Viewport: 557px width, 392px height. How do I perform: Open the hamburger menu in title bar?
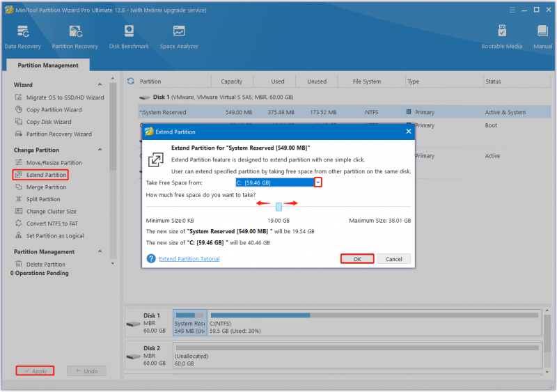[x=512, y=10]
